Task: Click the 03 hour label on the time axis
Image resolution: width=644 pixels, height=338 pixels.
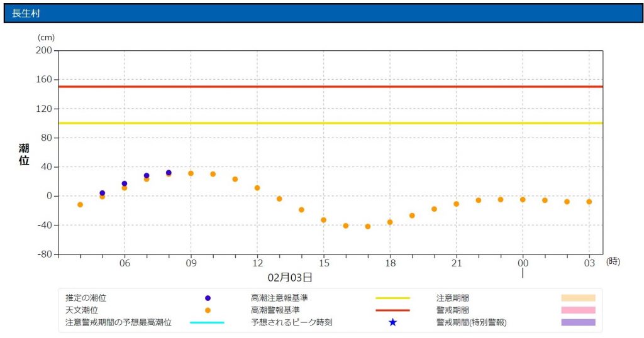Action: coord(589,263)
